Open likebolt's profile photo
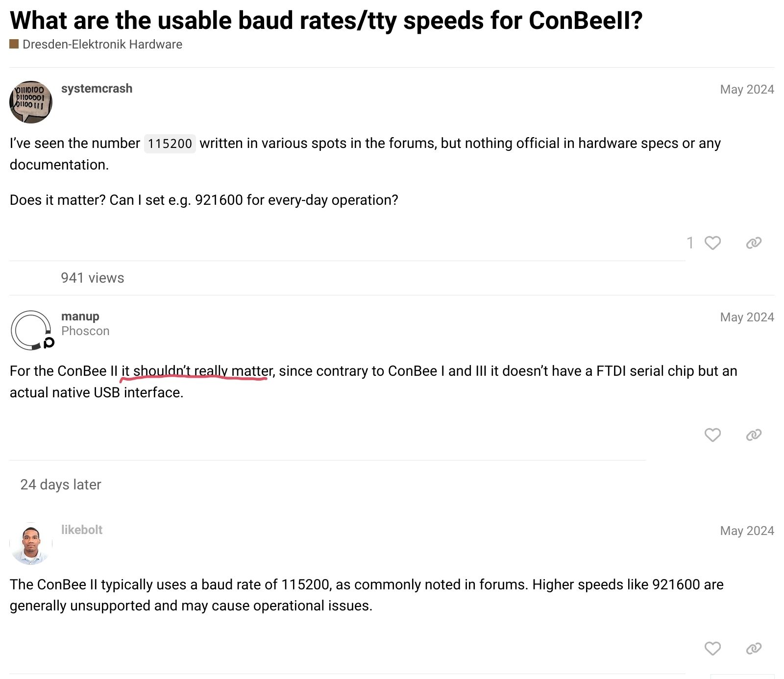This screenshot has height=679, width=784. tap(31, 543)
